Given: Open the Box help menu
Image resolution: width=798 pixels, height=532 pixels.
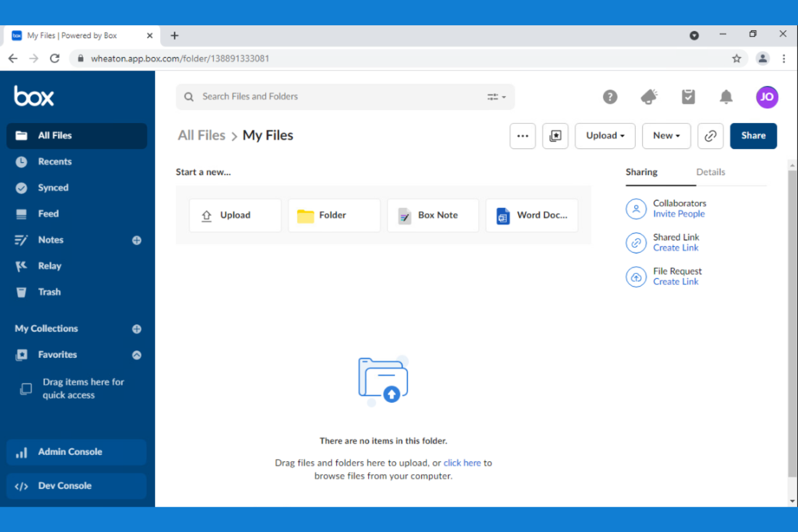Looking at the screenshot, I should (x=610, y=96).
